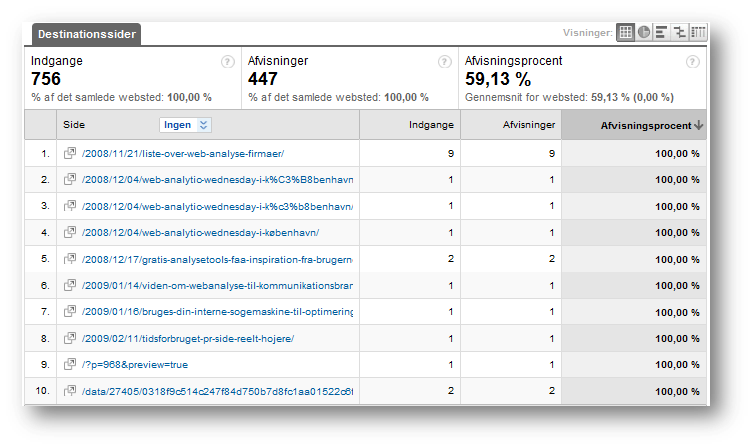Select the comparison view icon

tap(680, 32)
